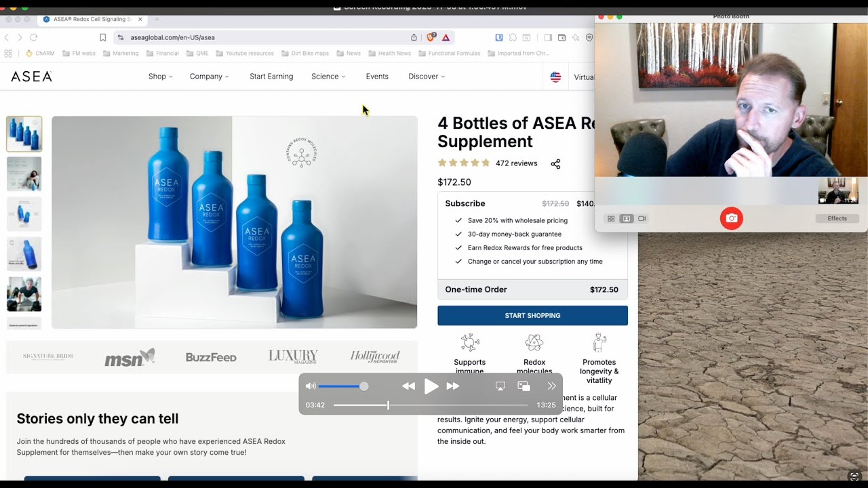Bookmark the page with the address bar bookmark icon
The image size is (868, 488).
(103, 37)
